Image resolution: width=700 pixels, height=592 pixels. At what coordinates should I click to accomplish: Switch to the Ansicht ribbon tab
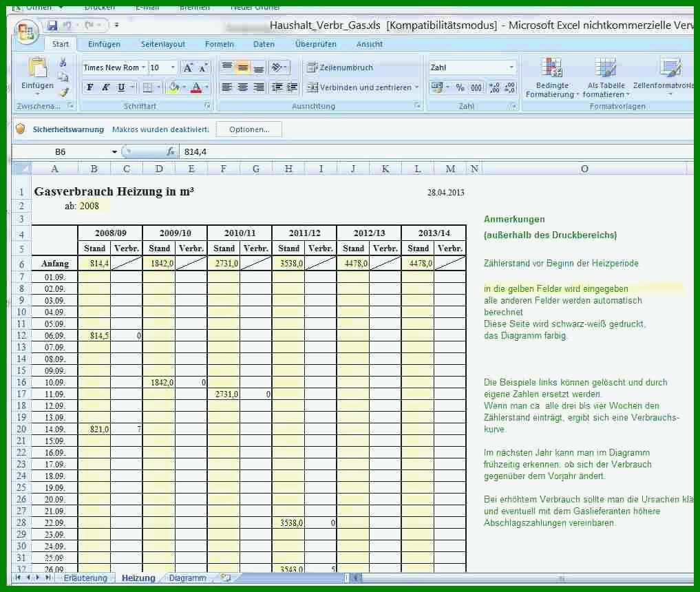tap(369, 44)
